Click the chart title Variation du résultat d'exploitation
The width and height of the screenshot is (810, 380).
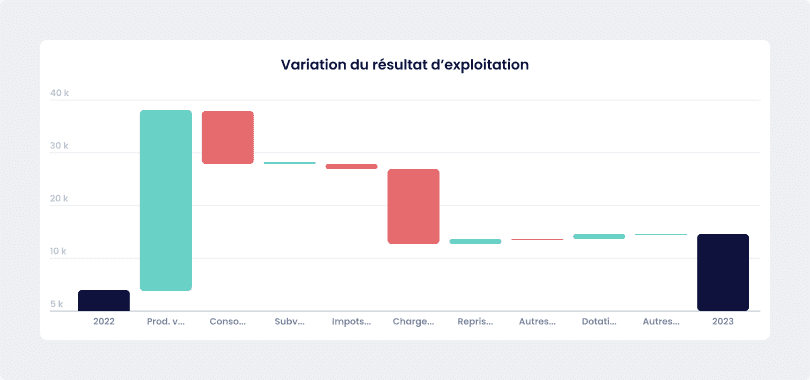click(x=404, y=65)
